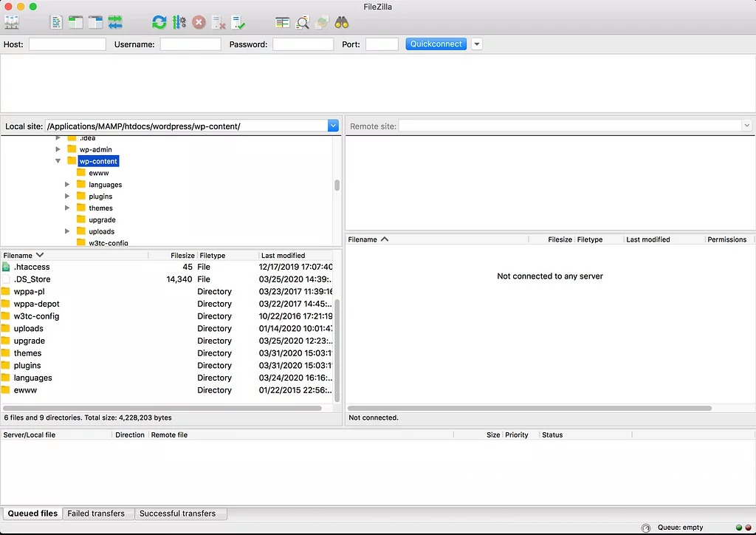Viewport: 756px width, 535px height.
Task: Select the w3tc-config directory in file list
Action: click(x=167, y=316)
